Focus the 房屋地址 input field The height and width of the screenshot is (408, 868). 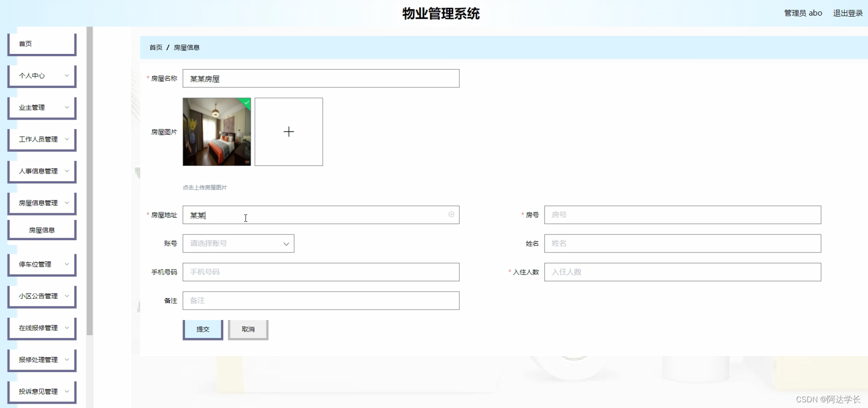(321, 215)
